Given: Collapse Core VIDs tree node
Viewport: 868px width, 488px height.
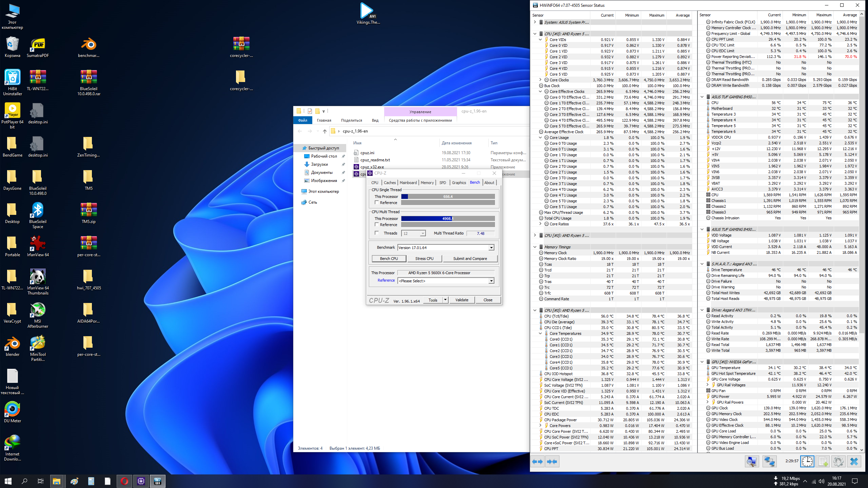Looking at the screenshot, I should [540, 40].
